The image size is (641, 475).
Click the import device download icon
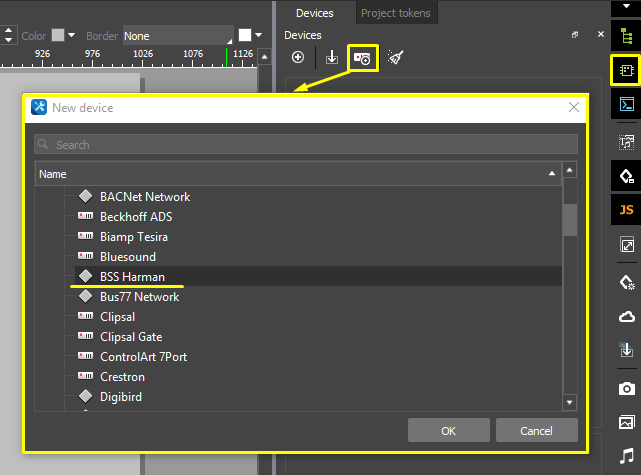tap(332, 58)
